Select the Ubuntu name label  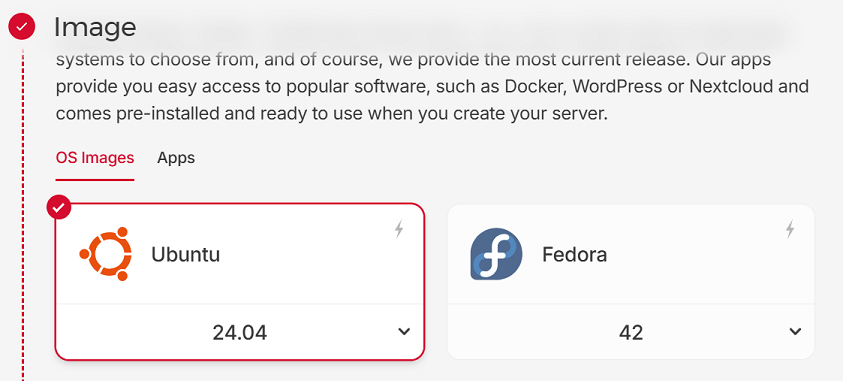[185, 254]
